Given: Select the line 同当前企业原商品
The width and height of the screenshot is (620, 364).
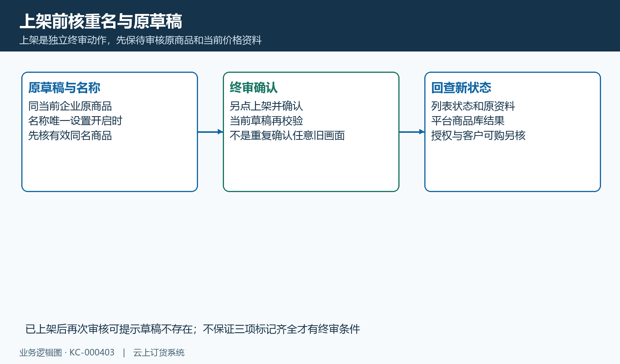Looking at the screenshot, I should pyautogui.click(x=70, y=106).
